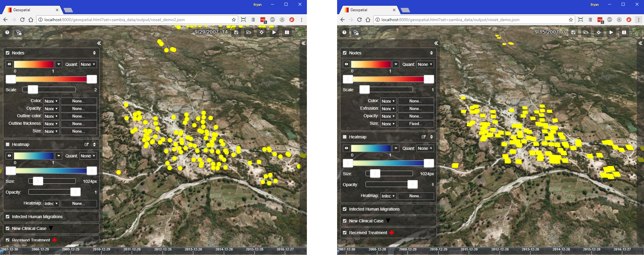
Task: Click 2011-12-29 timeline marker in right window
Action: pyautogui.click(x=469, y=250)
